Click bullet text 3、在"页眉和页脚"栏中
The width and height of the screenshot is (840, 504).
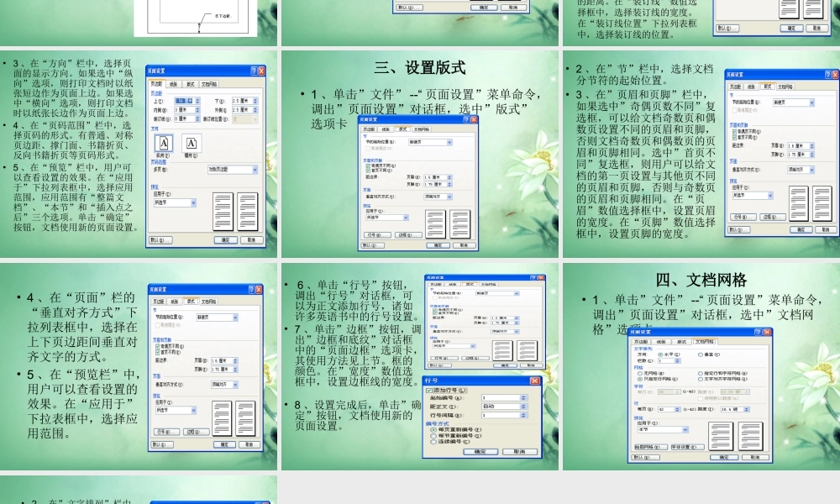click(646, 164)
